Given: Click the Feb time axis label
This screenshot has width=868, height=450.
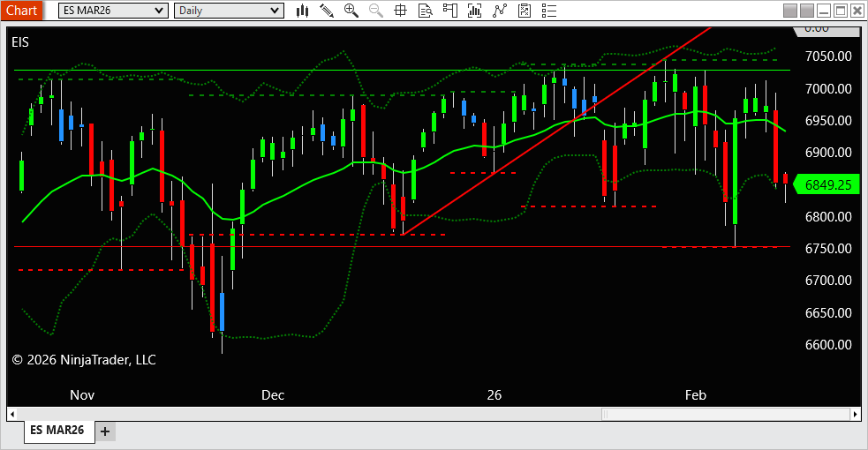Looking at the screenshot, I should pyautogui.click(x=696, y=395).
